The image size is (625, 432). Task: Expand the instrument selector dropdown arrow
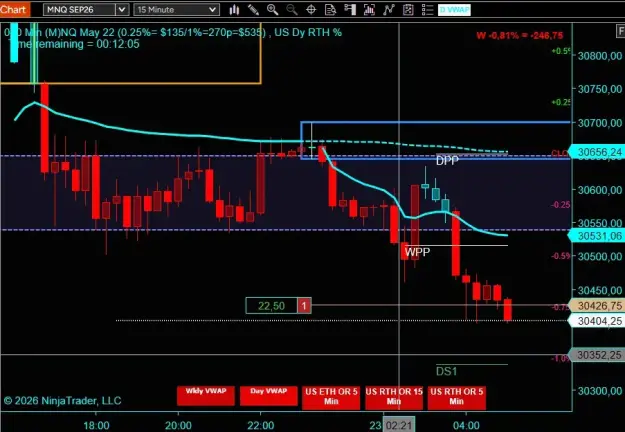(122, 10)
